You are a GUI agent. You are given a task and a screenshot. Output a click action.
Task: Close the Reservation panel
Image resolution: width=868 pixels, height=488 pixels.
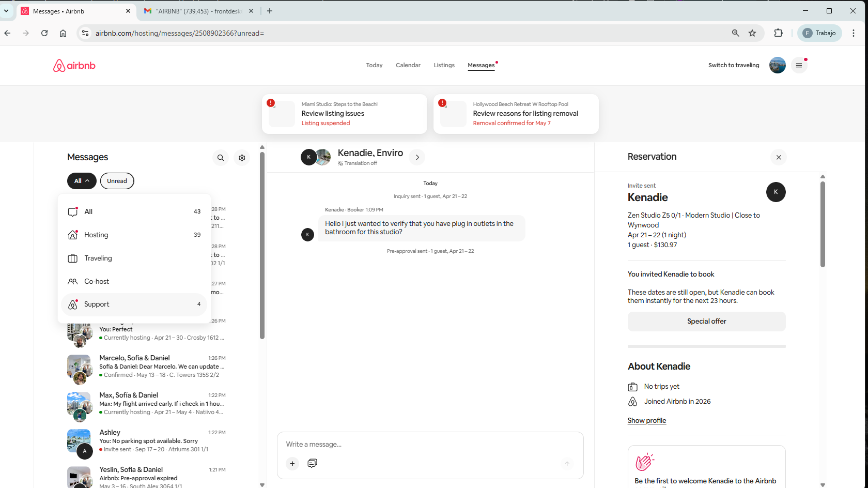pos(779,157)
